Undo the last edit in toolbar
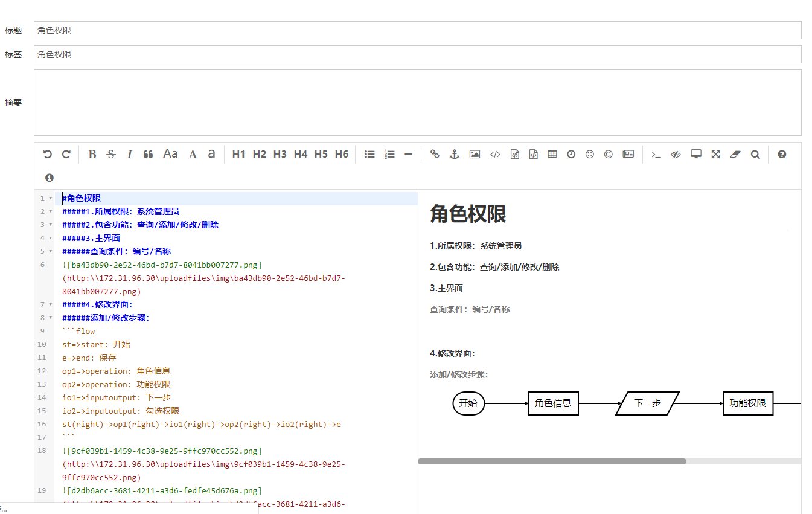 pos(47,155)
